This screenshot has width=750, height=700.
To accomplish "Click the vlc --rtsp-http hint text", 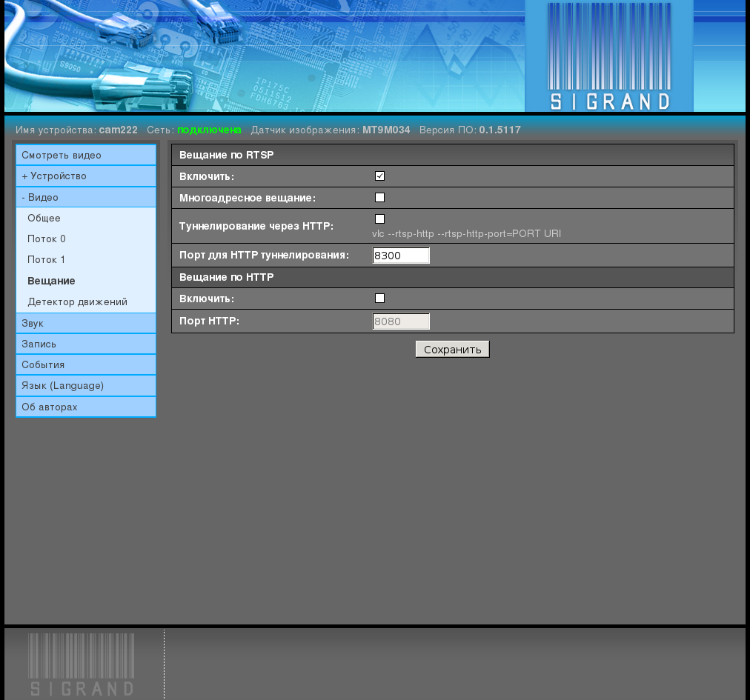I will click(x=466, y=233).
